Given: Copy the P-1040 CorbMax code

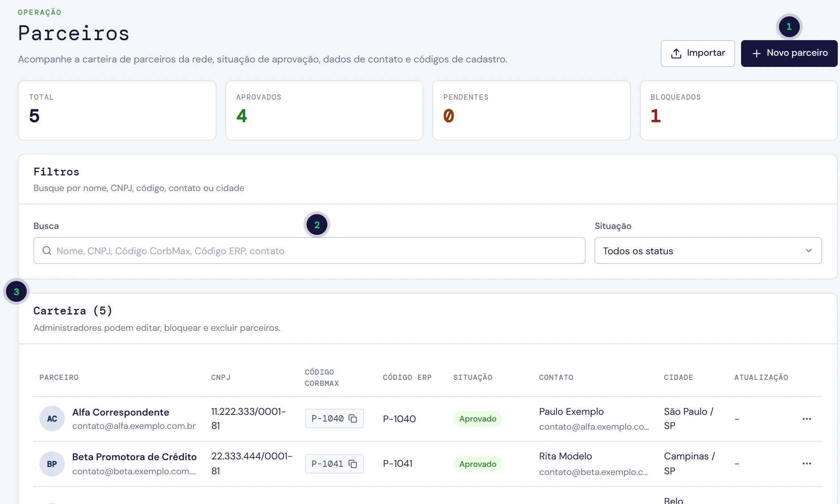Looking at the screenshot, I should [x=353, y=419].
